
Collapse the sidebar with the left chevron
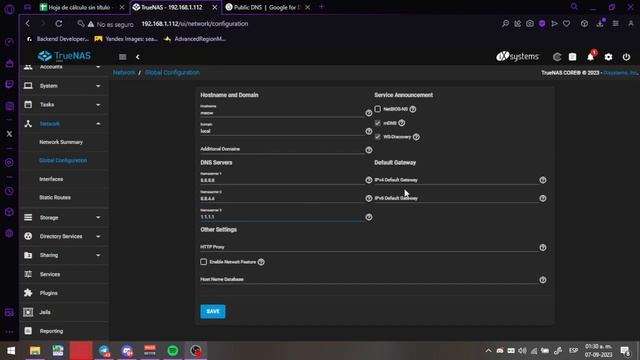(x=138, y=57)
